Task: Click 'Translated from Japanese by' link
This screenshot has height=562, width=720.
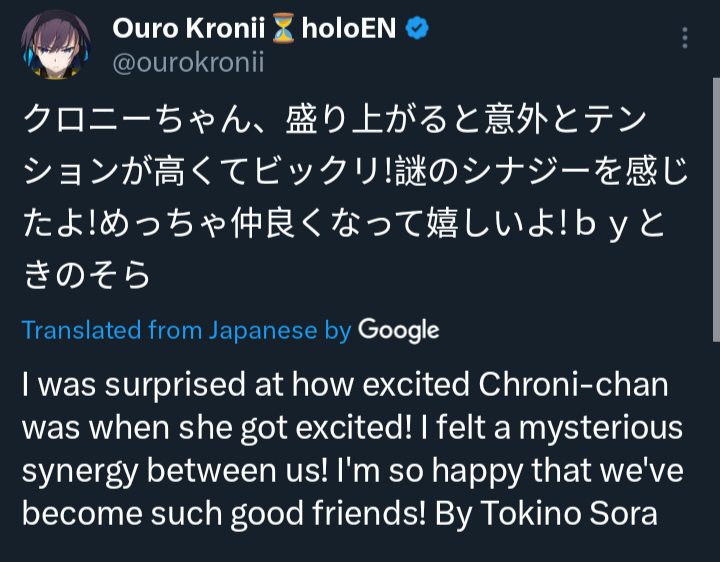Action: [186, 331]
